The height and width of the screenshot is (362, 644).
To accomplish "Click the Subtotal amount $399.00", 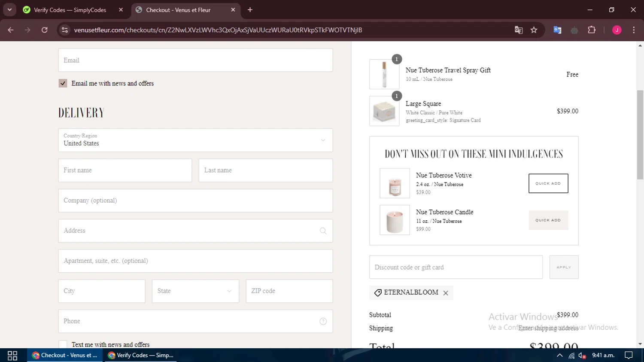I will point(568,315).
